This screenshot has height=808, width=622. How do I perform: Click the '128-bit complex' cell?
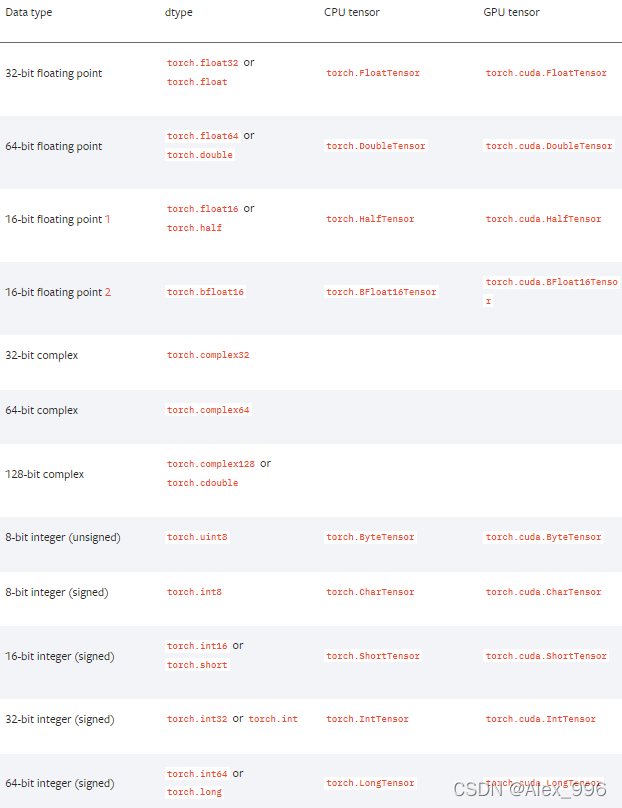point(45,475)
